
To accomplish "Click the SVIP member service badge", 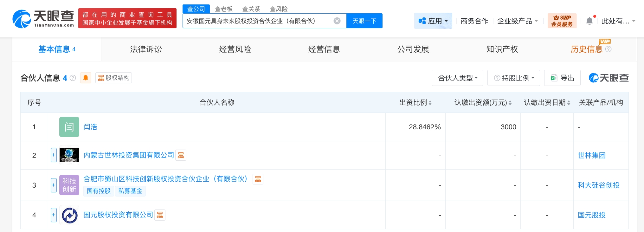I will (562, 21).
